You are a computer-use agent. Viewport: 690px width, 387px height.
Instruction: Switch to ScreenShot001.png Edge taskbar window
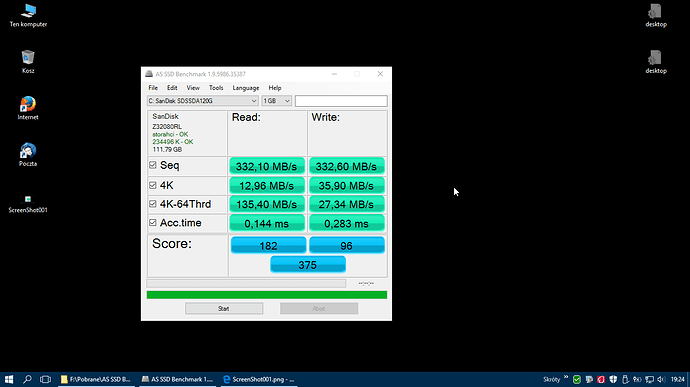pyautogui.click(x=259, y=379)
